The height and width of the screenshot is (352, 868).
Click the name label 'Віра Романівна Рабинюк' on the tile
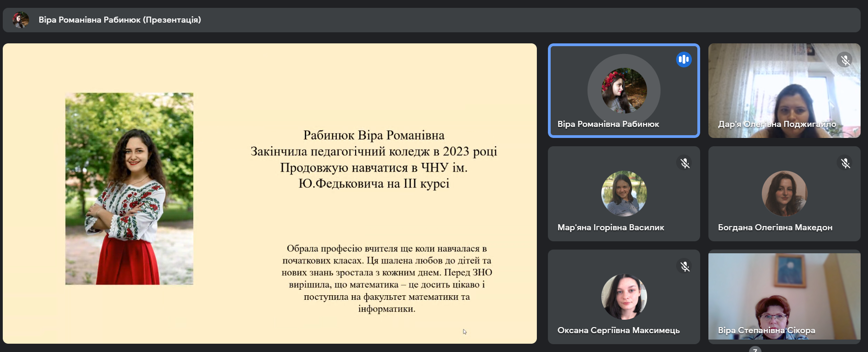[x=608, y=124]
